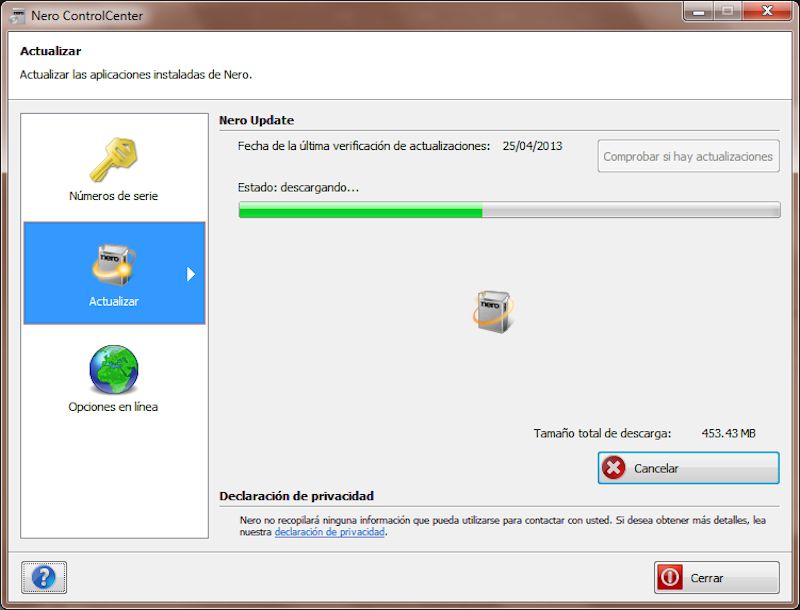Image resolution: width=800 pixels, height=610 pixels.
Task: Click the disabled maximize window button
Action: [x=728, y=11]
